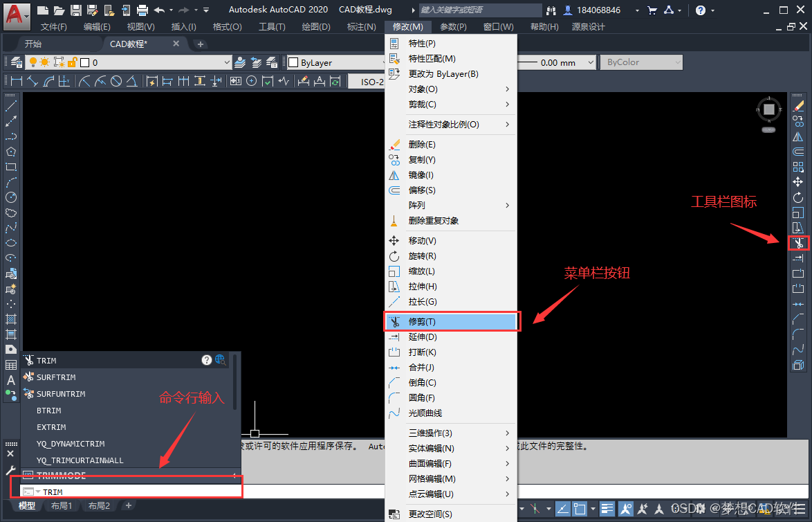812x522 pixels.
Task: Click the Help question mark icon
Action: pyautogui.click(x=701, y=10)
